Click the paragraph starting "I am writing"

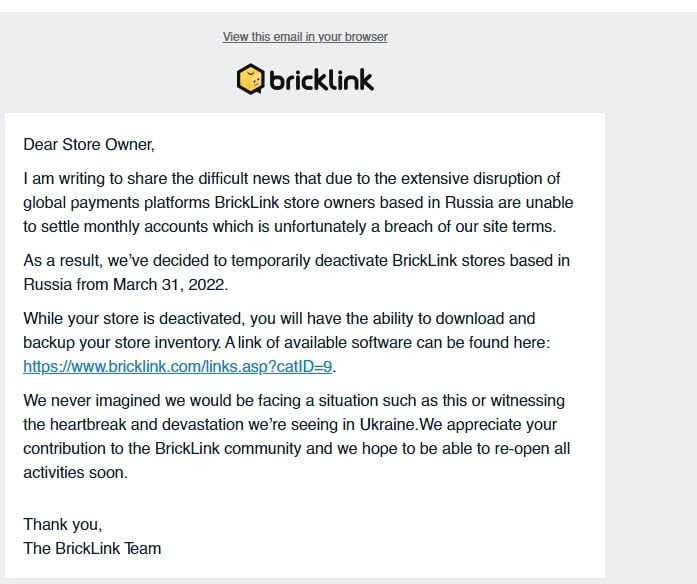(x=298, y=203)
